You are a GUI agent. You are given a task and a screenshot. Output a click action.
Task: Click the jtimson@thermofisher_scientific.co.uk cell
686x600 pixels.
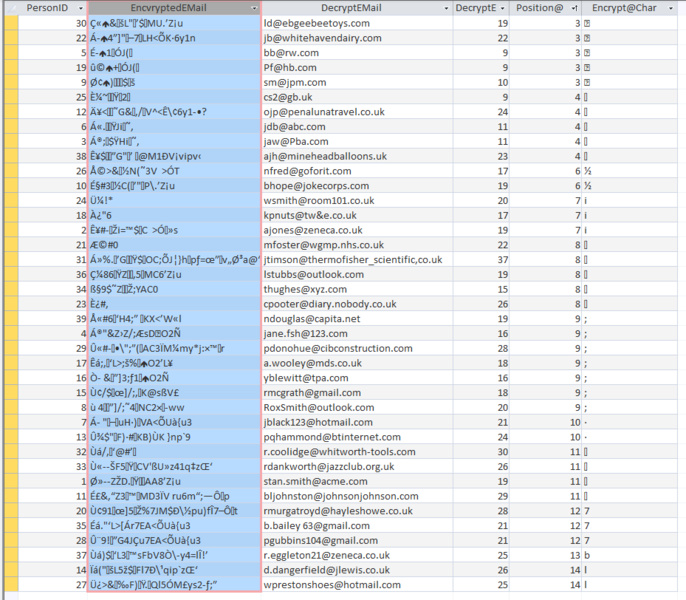(x=352, y=260)
